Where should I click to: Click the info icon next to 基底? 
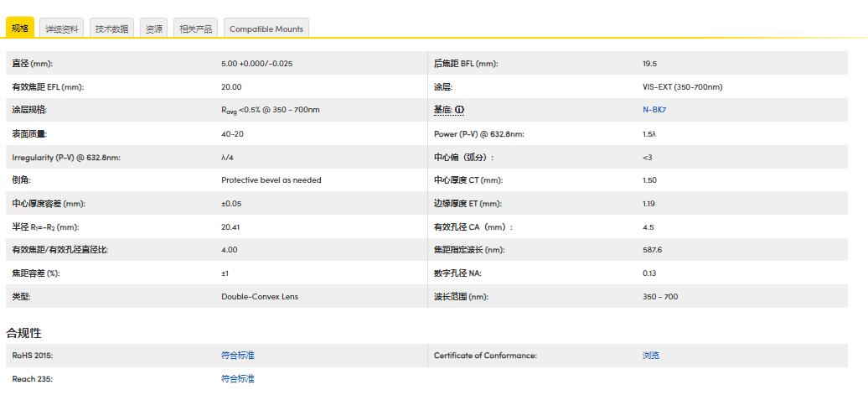click(459, 110)
